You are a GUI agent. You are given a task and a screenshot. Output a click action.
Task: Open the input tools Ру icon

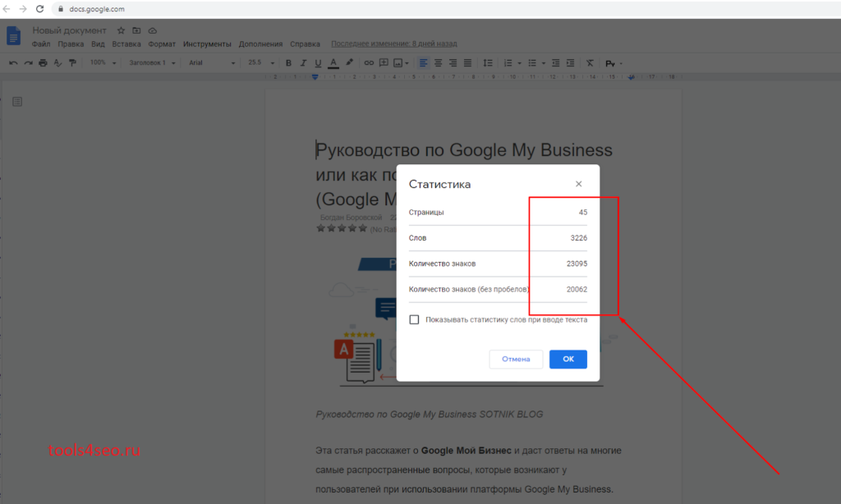(x=610, y=63)
